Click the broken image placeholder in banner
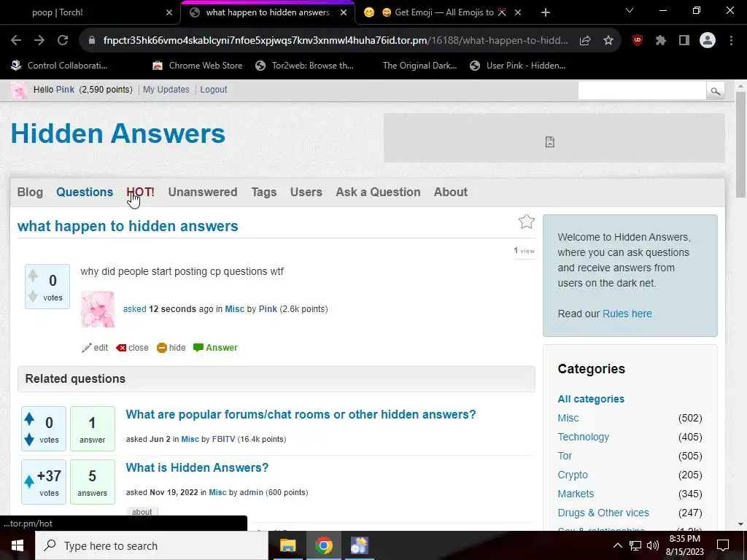The width and height of the screenshot is (747, 560). tap(550, 142)
